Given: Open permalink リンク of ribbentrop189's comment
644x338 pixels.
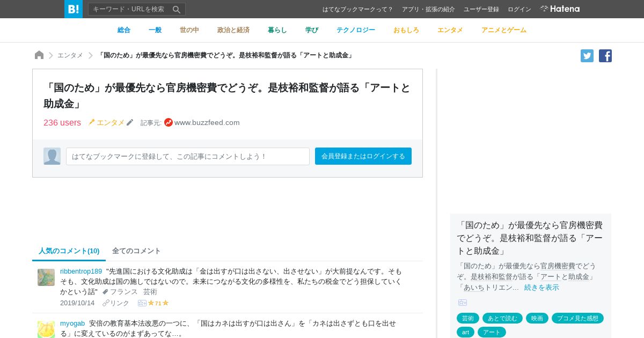Looking at the screenshot, I should pos(116,303).
